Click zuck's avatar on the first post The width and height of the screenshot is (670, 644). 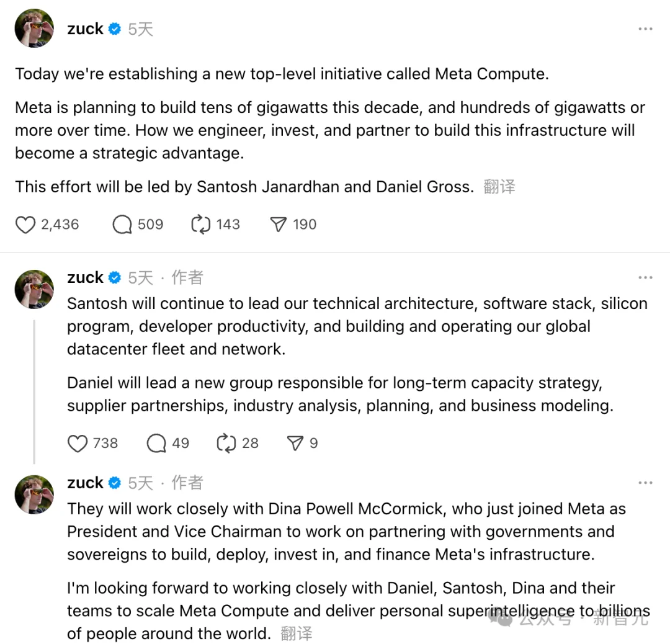[x=34, y=29]
